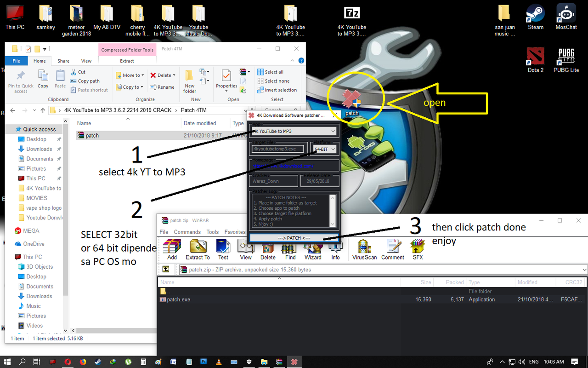Click the Steam desktop shortcut
Image resolution: width=588 pixels, height=368 pixels.
coord(536,17)
